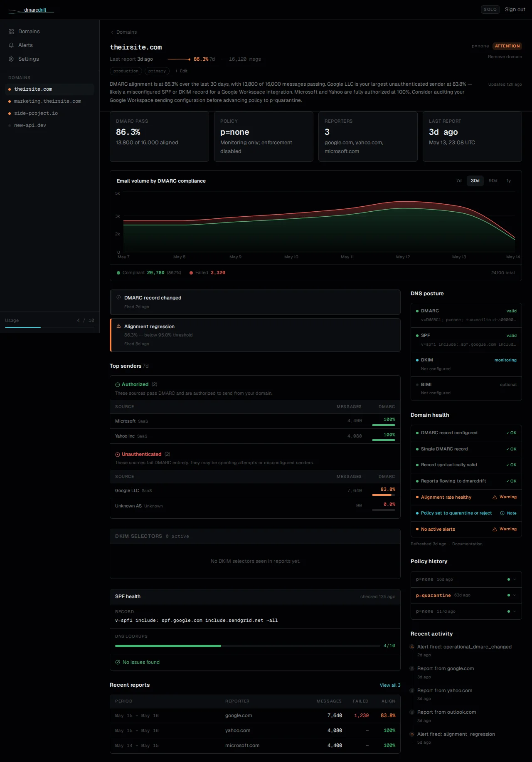The image size is (532, 762).
Task: Click the Alerts bell icon
Action: coord(11,45)
